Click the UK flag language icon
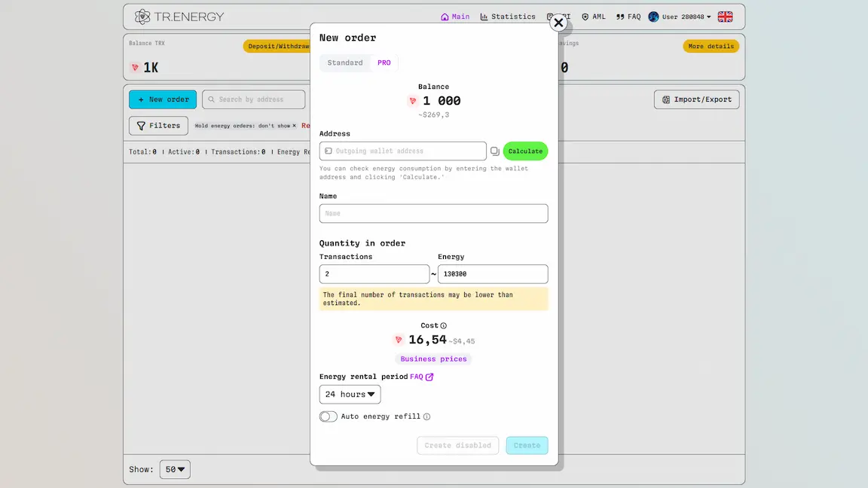The width and height of the screenshot is (868, 488). tap(725, 17)
